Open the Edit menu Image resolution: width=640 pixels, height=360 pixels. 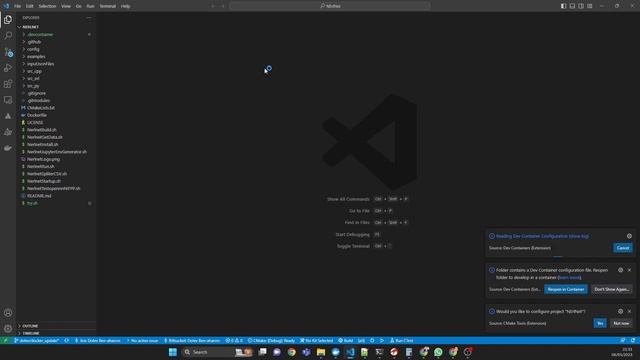click(x=29, y=6)
